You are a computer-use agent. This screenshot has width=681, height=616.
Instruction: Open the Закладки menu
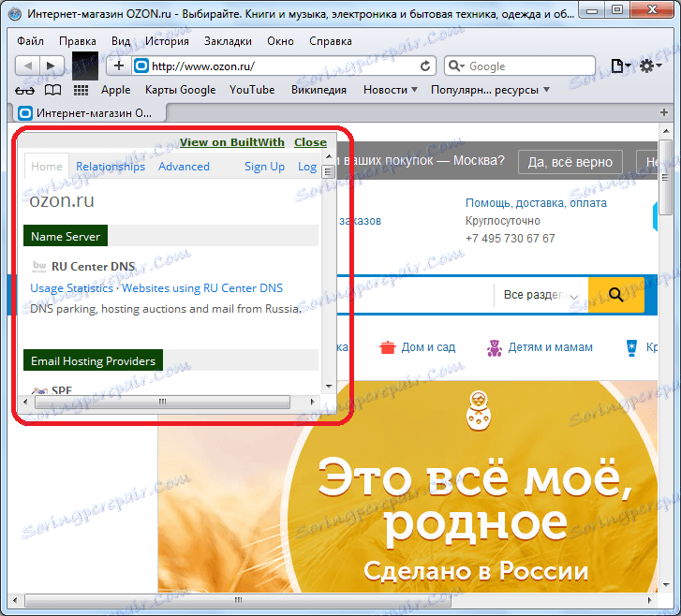click(x=228, y=41)
